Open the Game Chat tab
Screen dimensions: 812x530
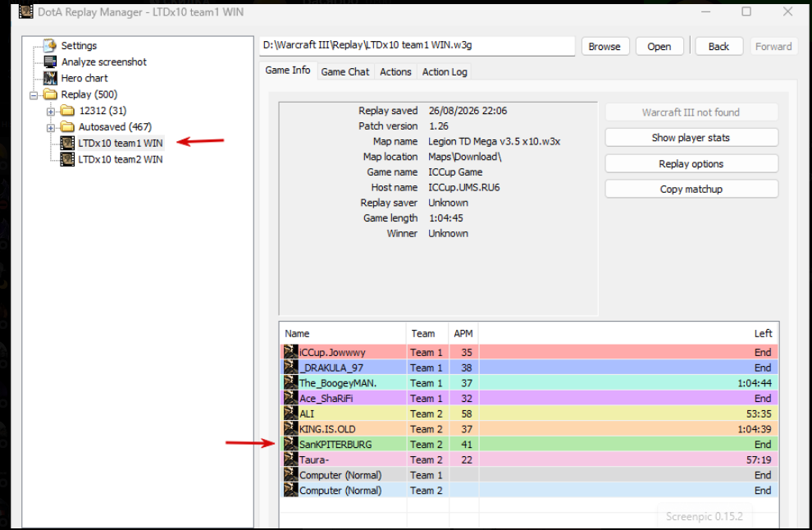[x=344, y=72]
